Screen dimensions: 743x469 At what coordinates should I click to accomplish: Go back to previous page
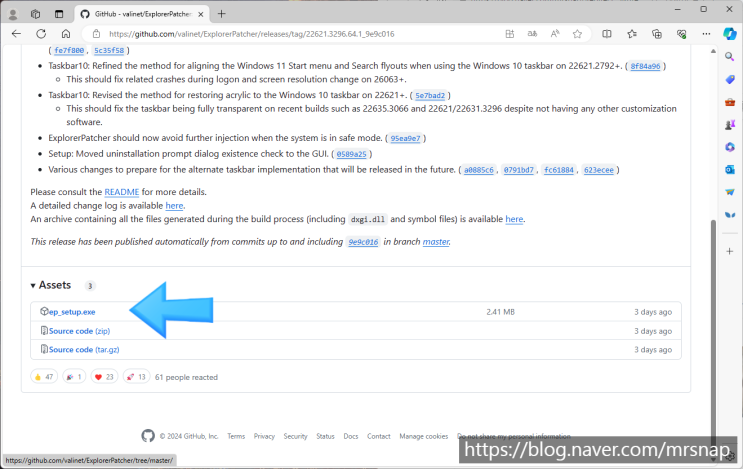[x=17, y=34]
